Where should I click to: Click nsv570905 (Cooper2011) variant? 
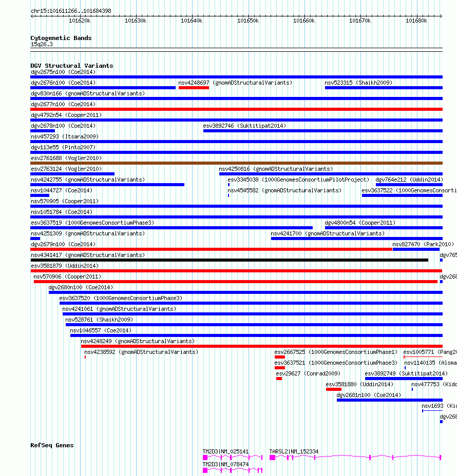(65, 201)
